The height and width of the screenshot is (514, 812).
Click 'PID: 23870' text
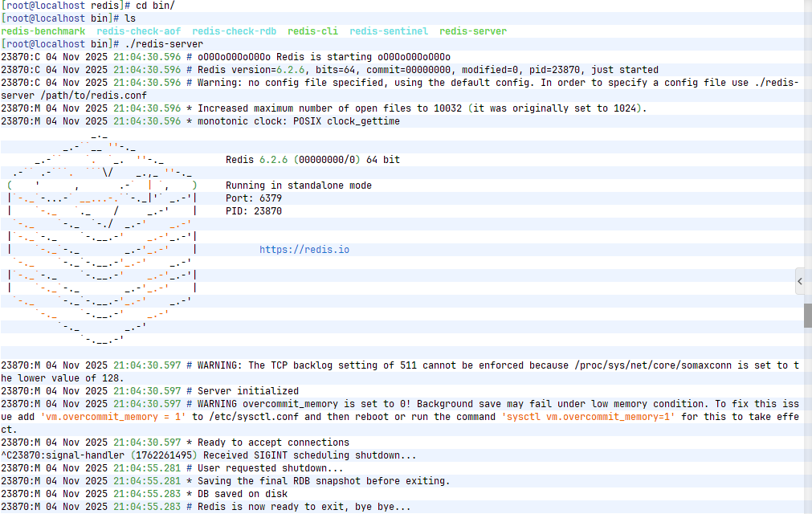click(254, 211)
